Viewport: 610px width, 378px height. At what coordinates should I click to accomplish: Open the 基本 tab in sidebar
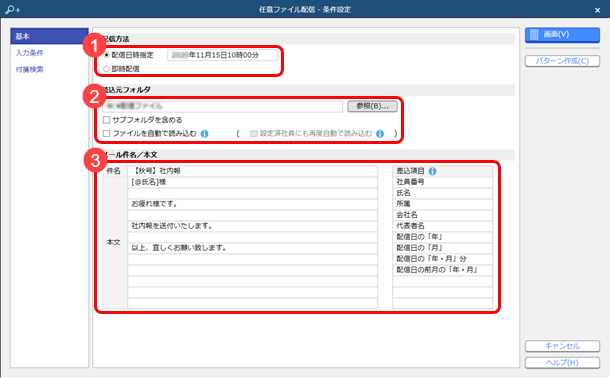[49, 36]
